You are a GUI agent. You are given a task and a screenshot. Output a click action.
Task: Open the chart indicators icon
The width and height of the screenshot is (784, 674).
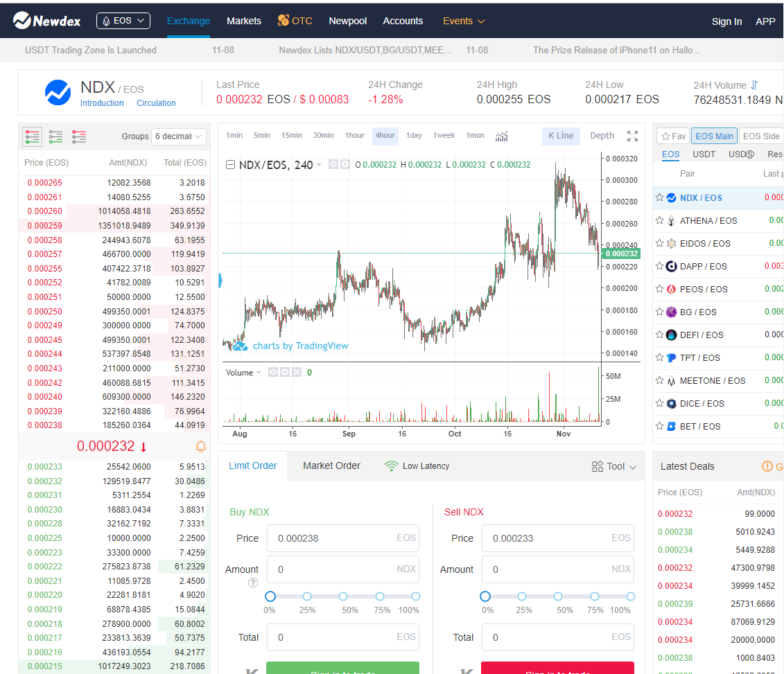point(502,136)
